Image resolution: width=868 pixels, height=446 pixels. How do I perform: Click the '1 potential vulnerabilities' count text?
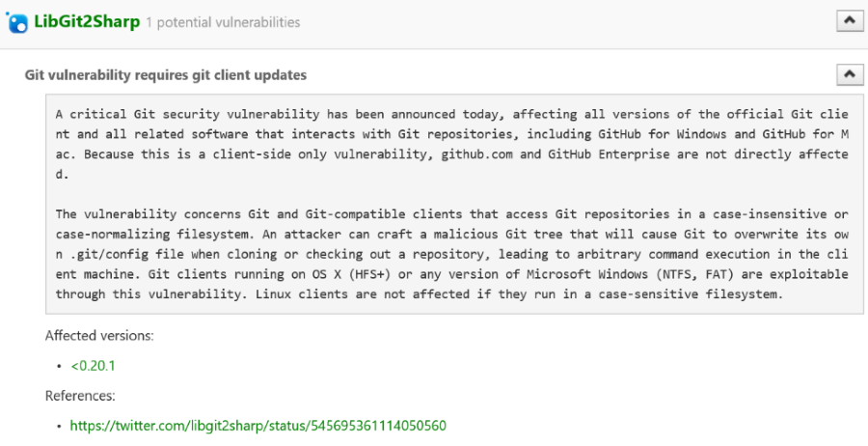click(x=223, y=22)
